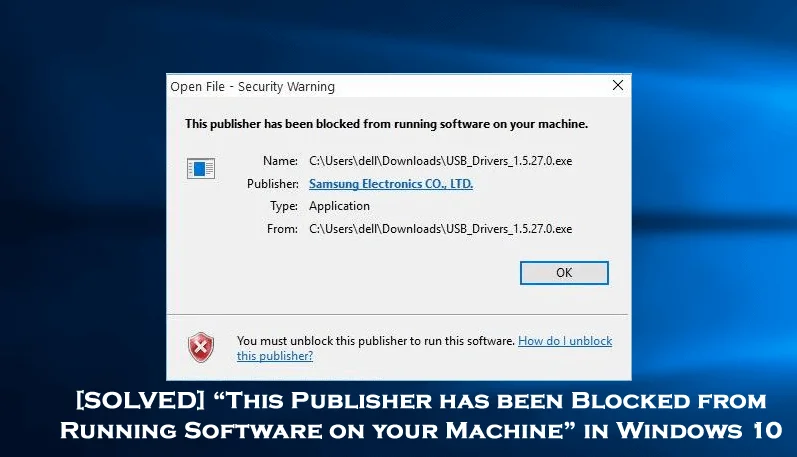Open the "How do I unblock this publisher?" link

click(x=565, y=341)
